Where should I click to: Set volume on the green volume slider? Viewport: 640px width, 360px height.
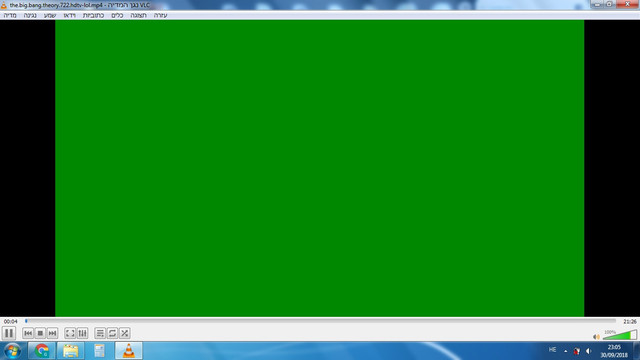click(x=620, y=335)
